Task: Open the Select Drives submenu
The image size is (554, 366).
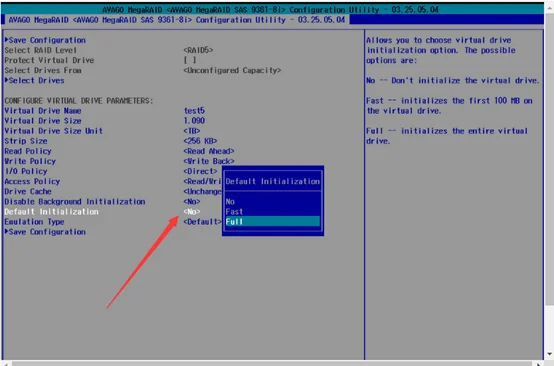Action: pyautogui.click(x=34, y=80)
